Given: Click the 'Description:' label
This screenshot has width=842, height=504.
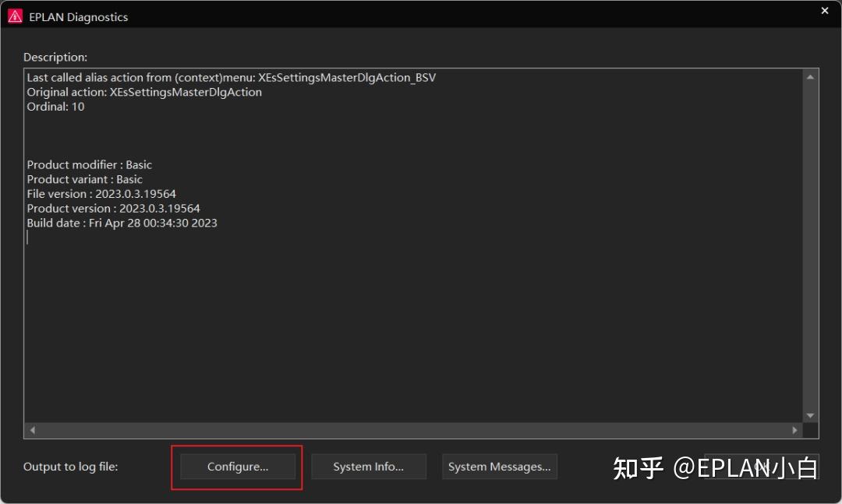Looking at the screenshot, I should click(x=55, y=58).
